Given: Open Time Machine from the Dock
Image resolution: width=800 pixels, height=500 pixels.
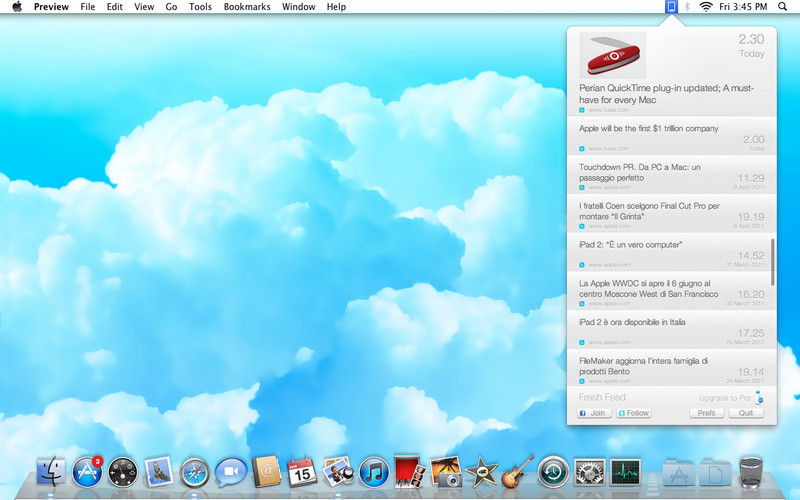Looking at the screenshot, I should click(554, 472).
